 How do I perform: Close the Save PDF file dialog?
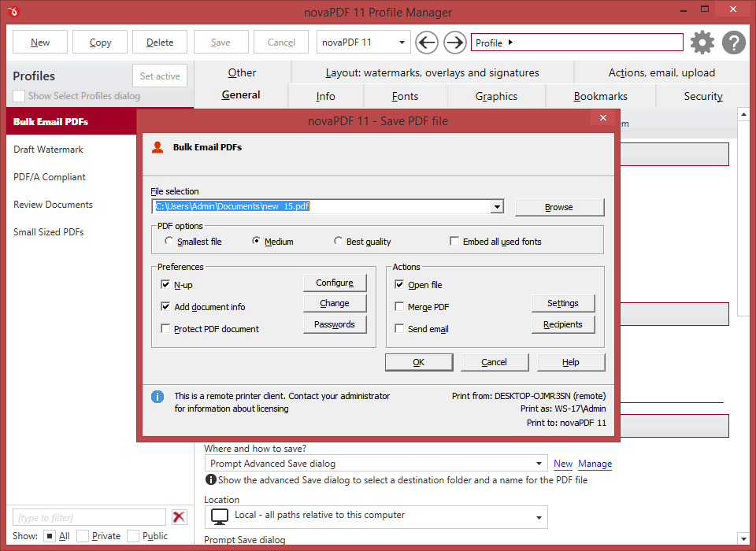pyautogui.click(x=602, y=117)
